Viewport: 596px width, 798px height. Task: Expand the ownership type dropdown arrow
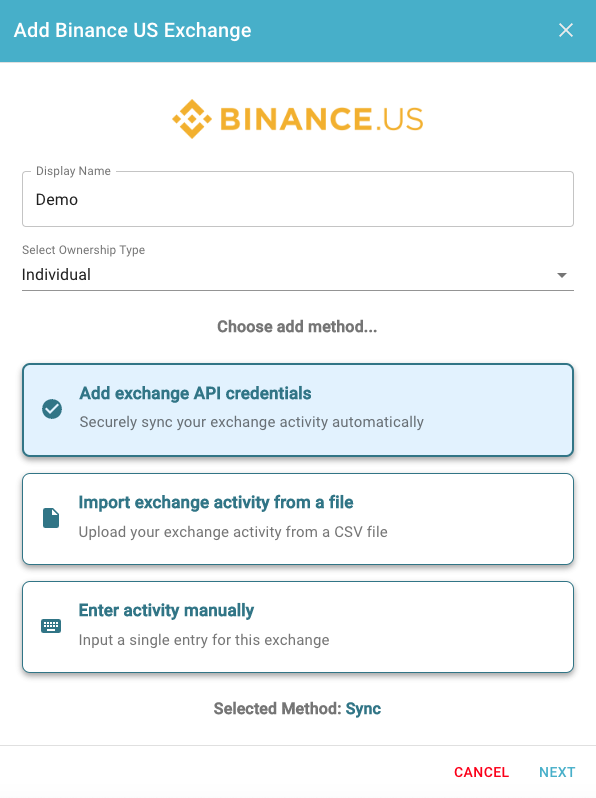pos(561,275)
